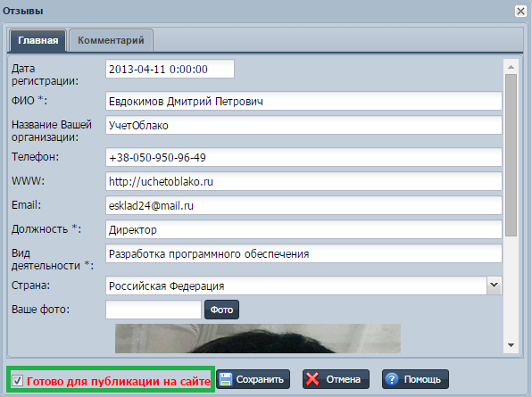Click the floppy disk save icon

225,379
